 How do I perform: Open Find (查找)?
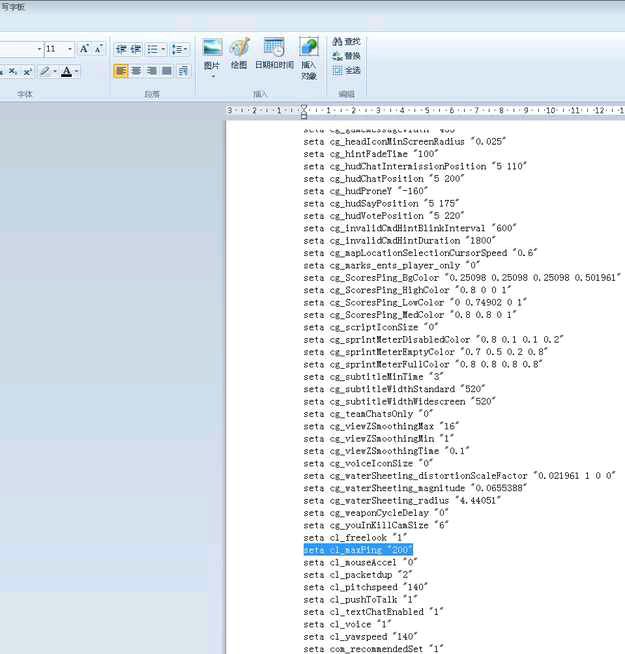(346, 41)
